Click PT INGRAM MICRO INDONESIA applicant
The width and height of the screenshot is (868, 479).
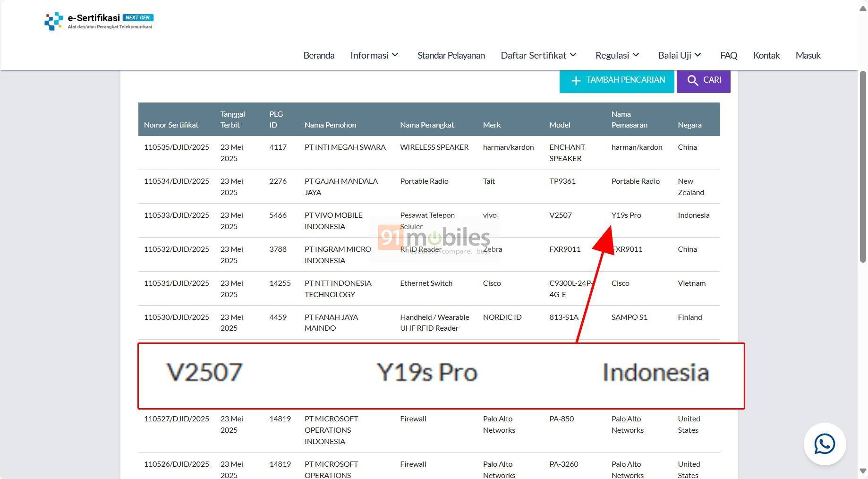pyautogui.click(x=338, y=255)
